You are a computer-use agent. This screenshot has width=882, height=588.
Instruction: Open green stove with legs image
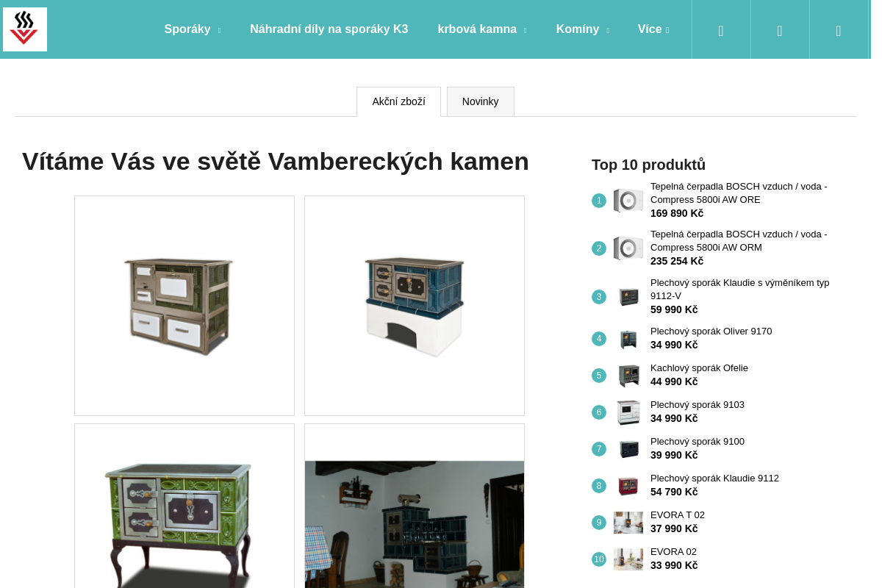[184, 506]
